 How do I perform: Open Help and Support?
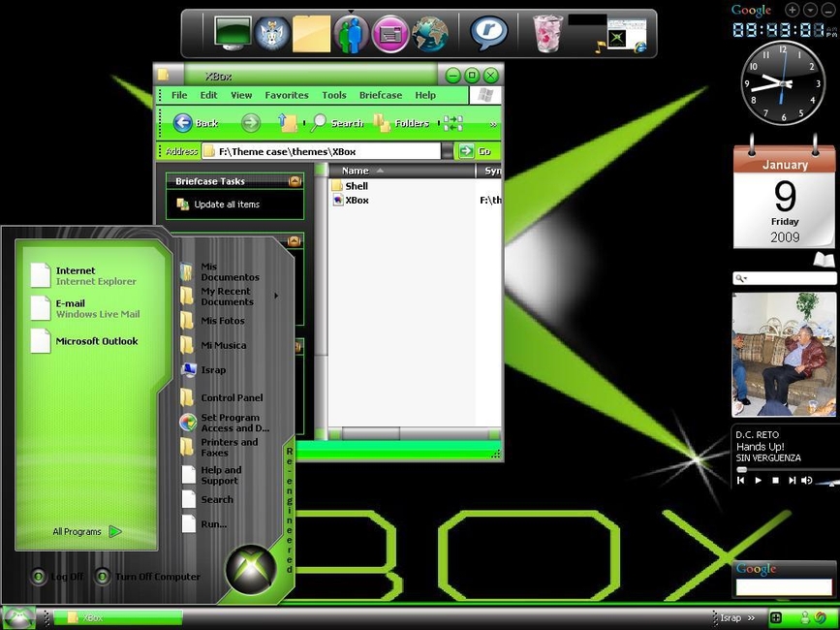[211, 475]
